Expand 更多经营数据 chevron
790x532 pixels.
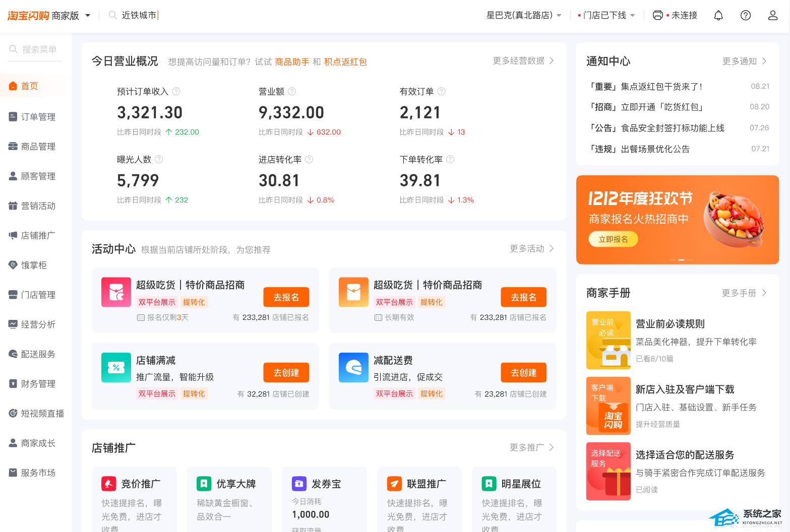click(552, 60)
